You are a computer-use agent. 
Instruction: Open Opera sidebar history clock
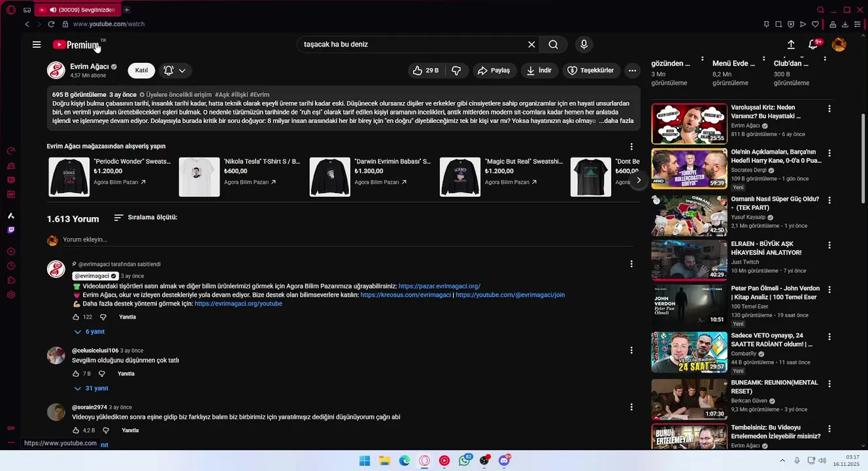(11, 266)
